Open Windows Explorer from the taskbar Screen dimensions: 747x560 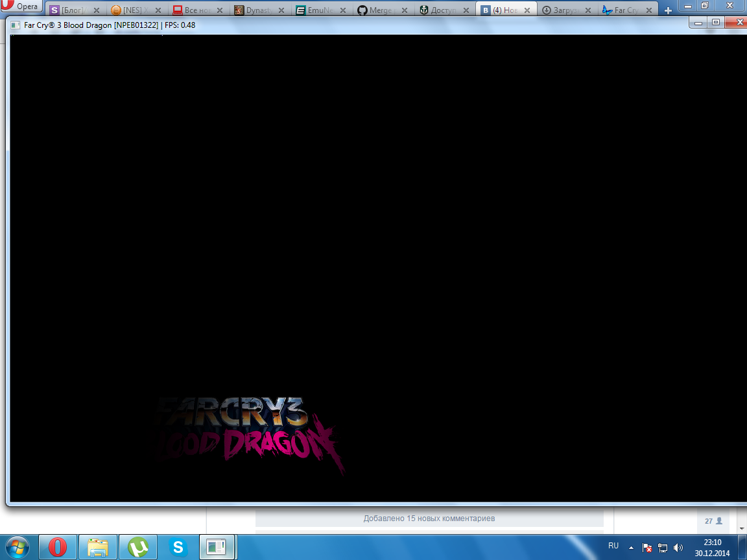[97, 547]
